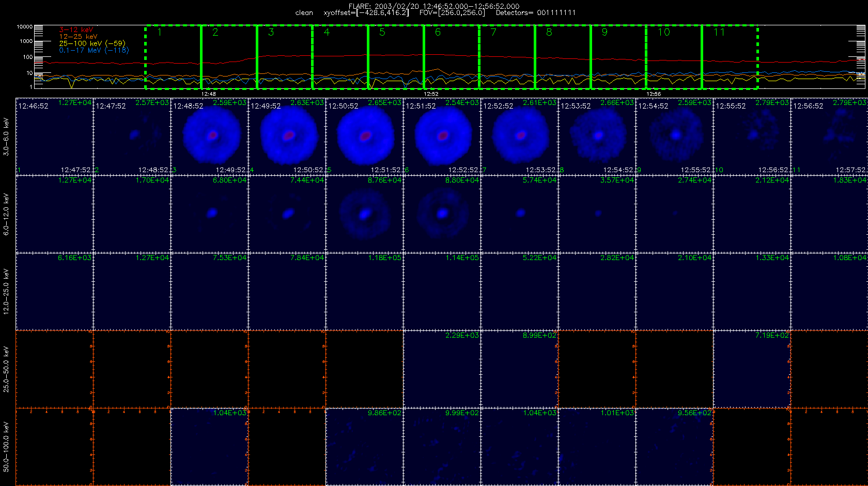Select interval 3 in the light curve
Viewport: 868px width, 486px height.
click(x=285, y=57)
